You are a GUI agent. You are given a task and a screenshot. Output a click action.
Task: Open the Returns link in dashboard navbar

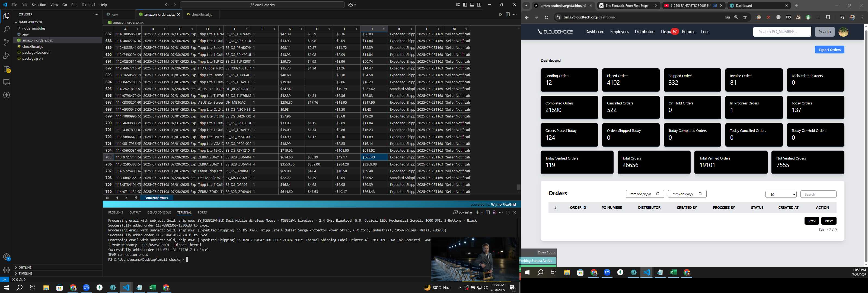688,32
